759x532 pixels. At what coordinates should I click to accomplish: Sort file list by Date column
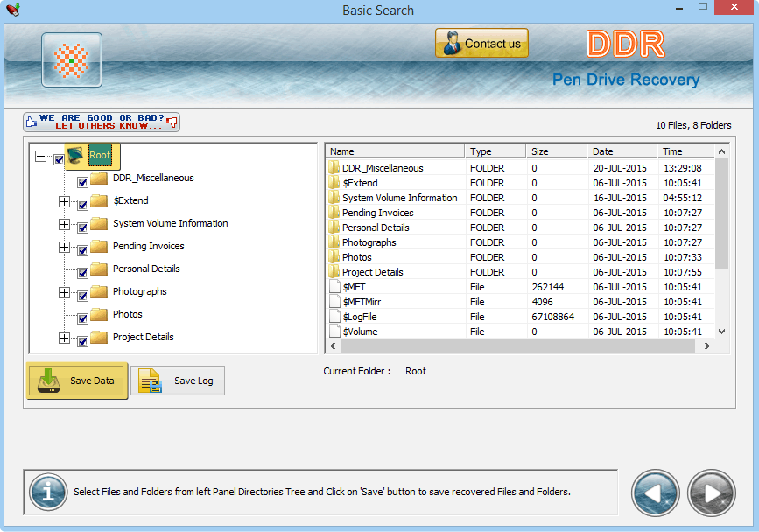622,151
